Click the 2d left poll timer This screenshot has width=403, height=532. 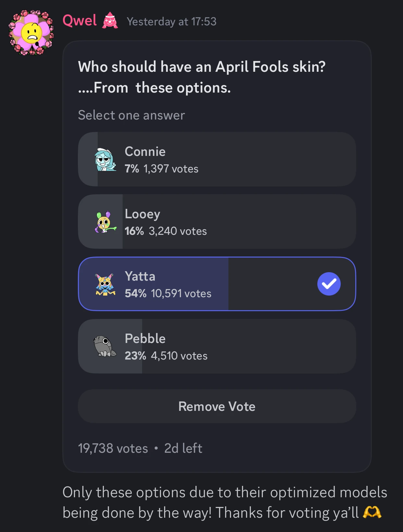tap(183, 448)
